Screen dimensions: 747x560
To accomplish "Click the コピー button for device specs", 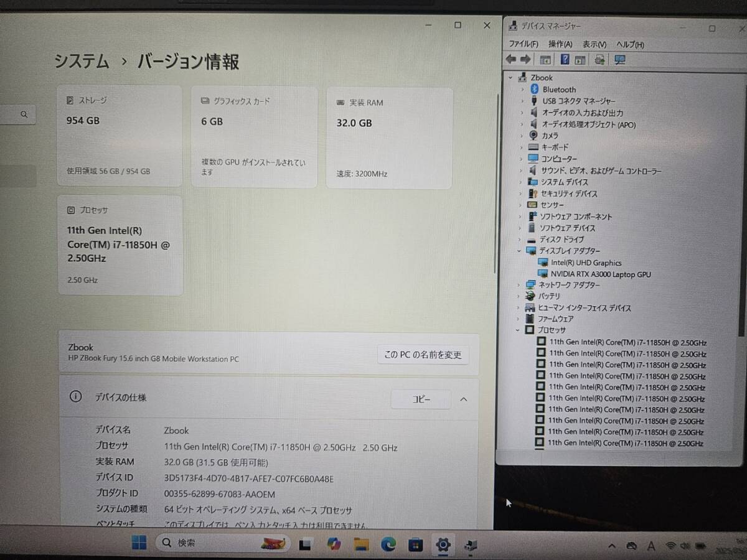I will coord(421,399).
